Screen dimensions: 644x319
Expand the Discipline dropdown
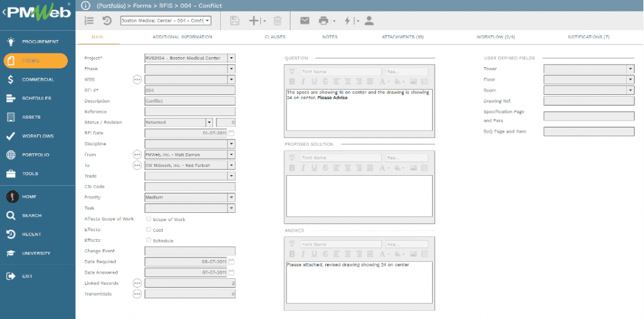point(231,144)
